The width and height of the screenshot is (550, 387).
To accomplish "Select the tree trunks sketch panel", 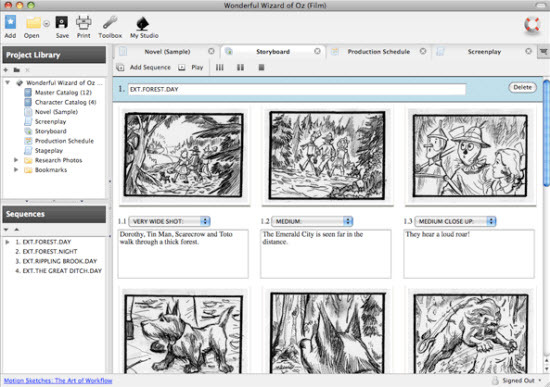I will (x=327, y=333).
